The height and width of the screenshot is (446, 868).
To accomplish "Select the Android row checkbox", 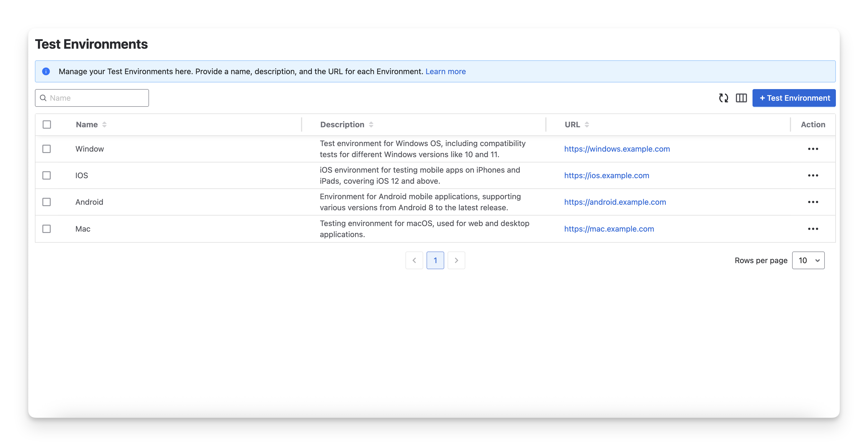I will tap(47, 202).
